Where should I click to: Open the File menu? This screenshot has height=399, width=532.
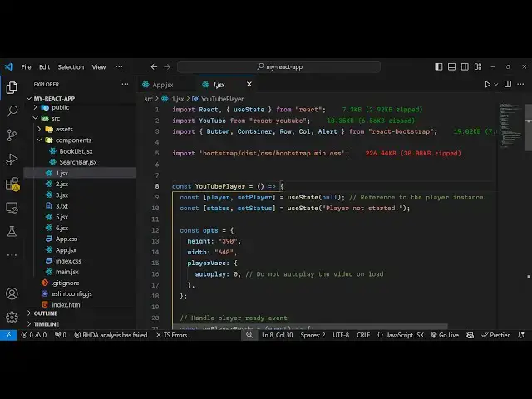pyautogui.click(x=26, y=67)
